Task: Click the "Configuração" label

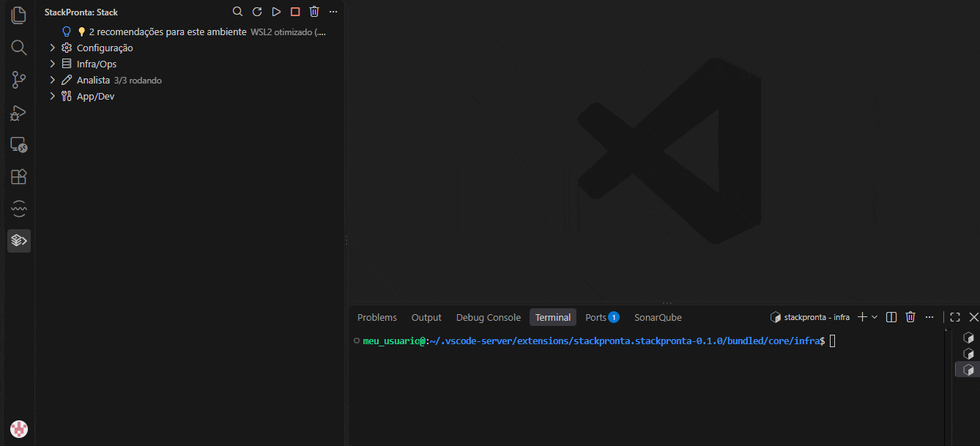Action: 105,48
